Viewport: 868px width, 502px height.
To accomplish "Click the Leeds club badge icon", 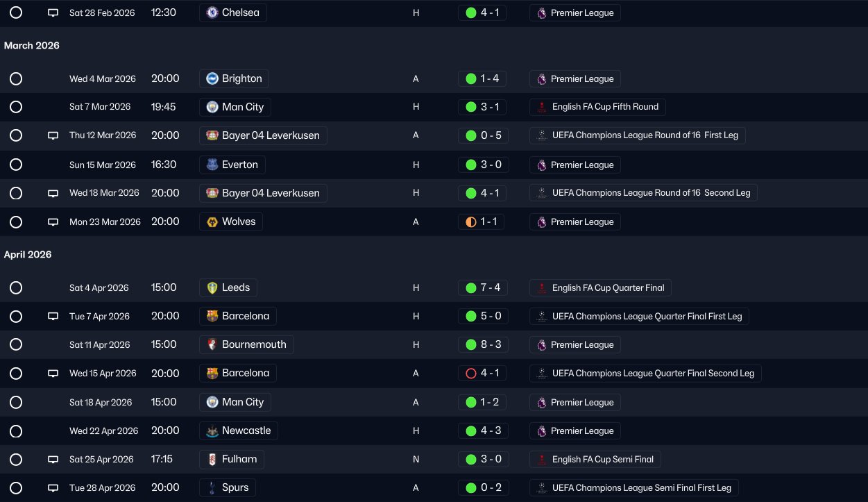I will (x=212, y=287).
